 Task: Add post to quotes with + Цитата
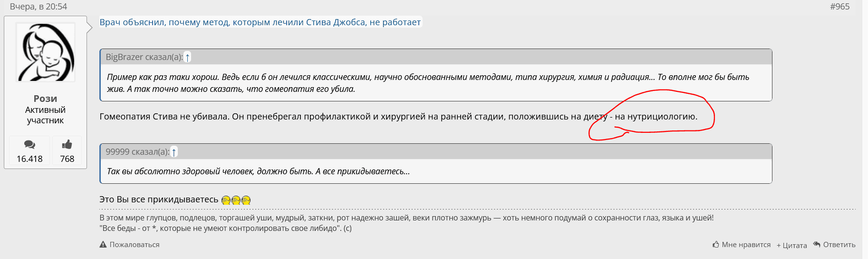pos(792,245)
